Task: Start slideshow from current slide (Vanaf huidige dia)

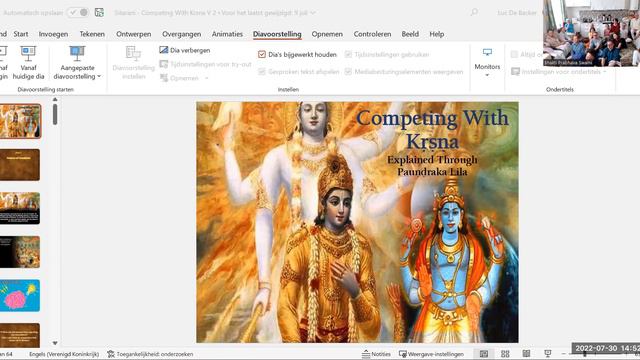Action: point(28,62)
